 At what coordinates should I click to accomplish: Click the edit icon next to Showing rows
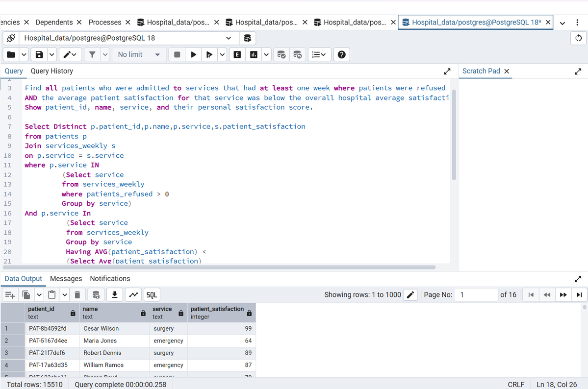coord(410,294)
